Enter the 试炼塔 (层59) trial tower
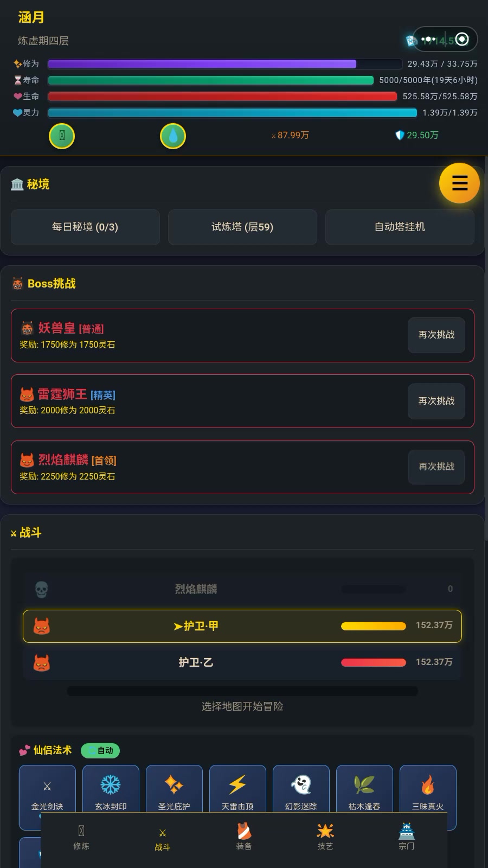 click(x=242, y=227)
